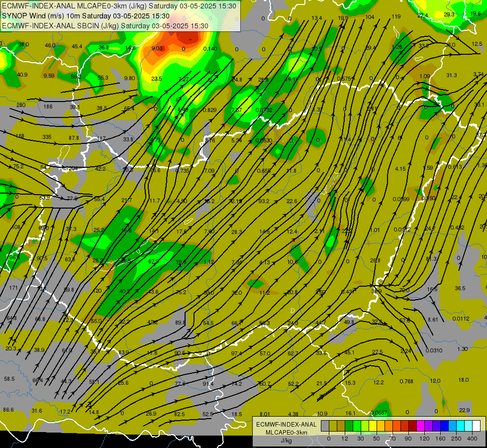Click the 'J/kg' unit label in the legend
487x448 pixels.
(x=286, y=441)
